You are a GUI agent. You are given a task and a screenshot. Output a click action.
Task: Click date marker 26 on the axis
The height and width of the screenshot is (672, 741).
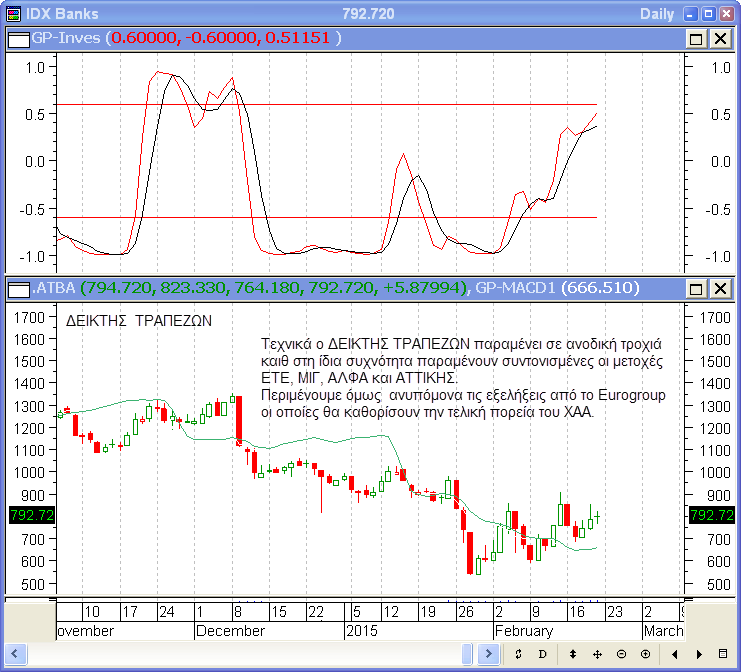[466, 612]
